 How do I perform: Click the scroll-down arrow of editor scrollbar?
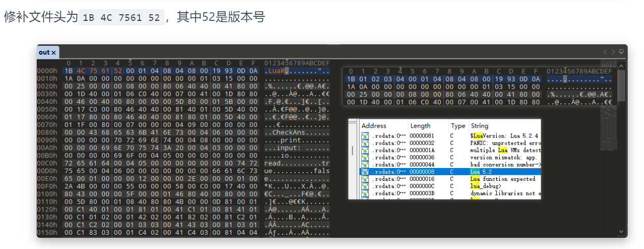[621, 232]
